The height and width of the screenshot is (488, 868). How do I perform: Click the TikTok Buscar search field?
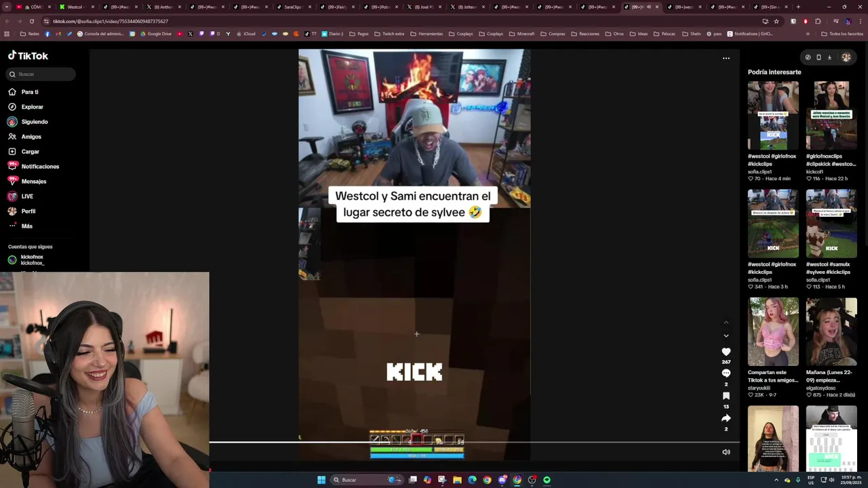41,74
